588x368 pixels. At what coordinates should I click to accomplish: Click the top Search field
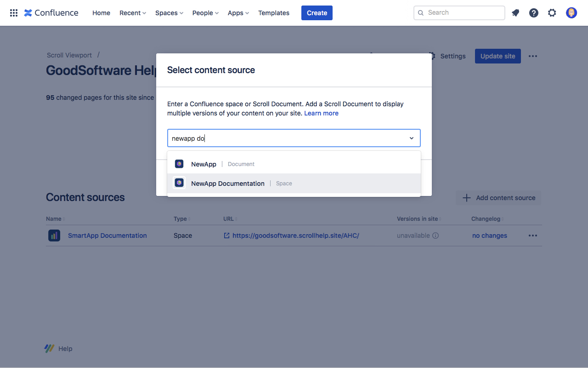459,13
